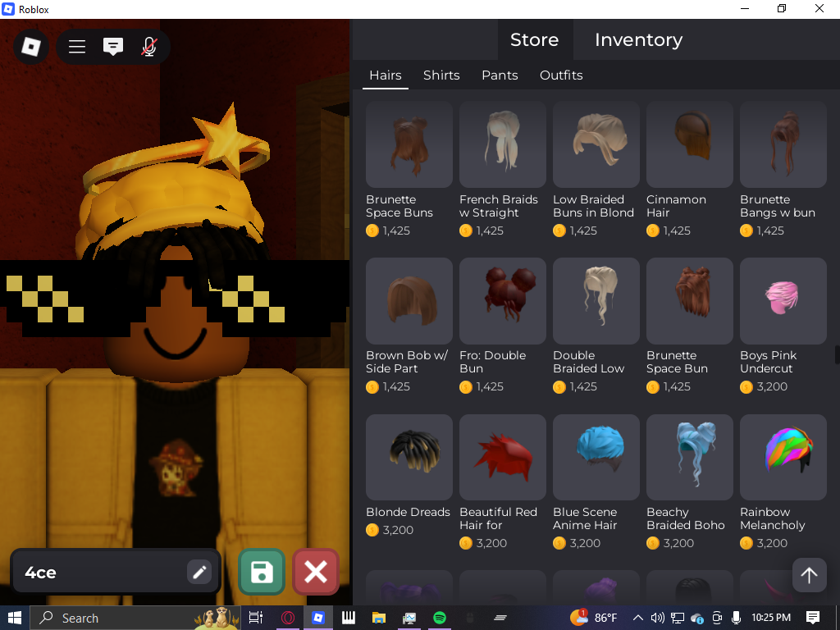Open Spotify from the taskbar

coord(440,618)
